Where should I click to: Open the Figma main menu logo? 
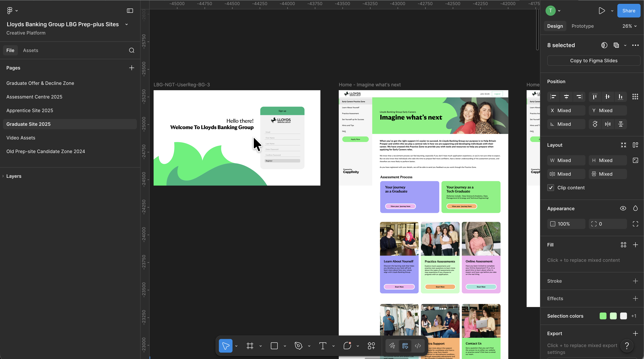pyautogui.click(x=10, y=10)
